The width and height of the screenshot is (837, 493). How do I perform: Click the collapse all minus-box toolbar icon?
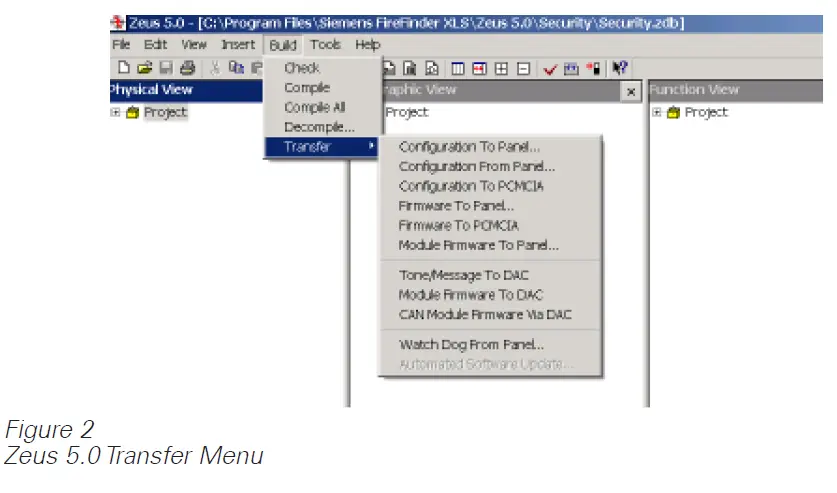[523, 68]
